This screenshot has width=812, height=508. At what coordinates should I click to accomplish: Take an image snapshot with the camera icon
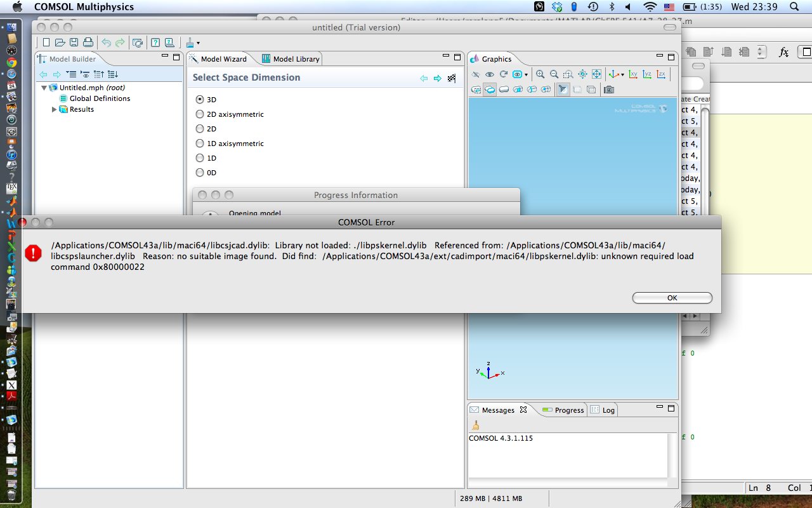609,90
